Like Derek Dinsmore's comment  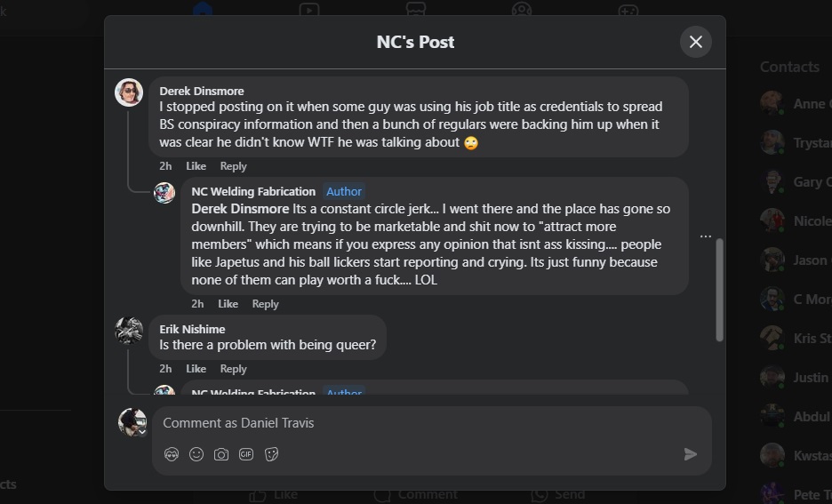[x=196, y=166]
